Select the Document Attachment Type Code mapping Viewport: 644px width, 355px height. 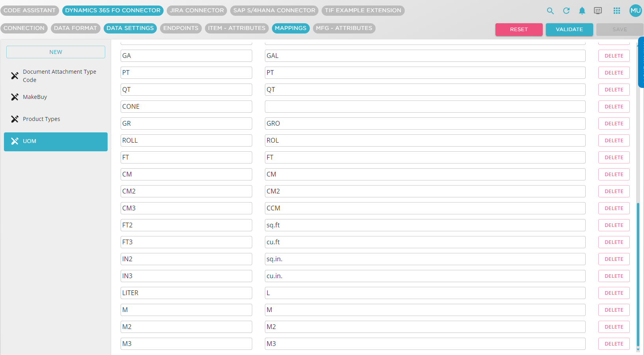click(x=59, y=76)
